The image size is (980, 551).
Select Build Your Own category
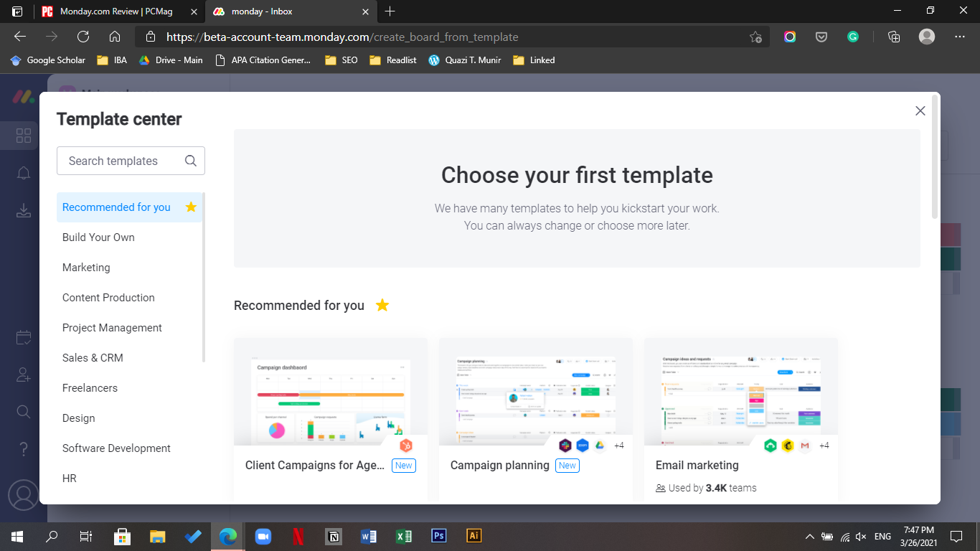(x=98, y=237)
